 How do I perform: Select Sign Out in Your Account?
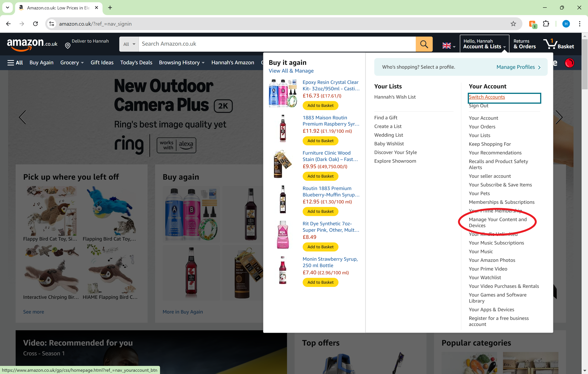[478, 106]
